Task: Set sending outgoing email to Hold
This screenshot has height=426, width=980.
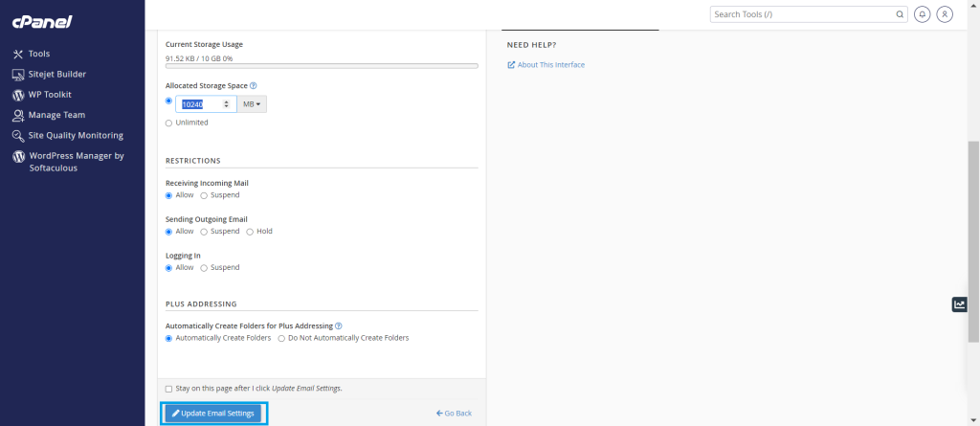Action: (x=251, y=232)
